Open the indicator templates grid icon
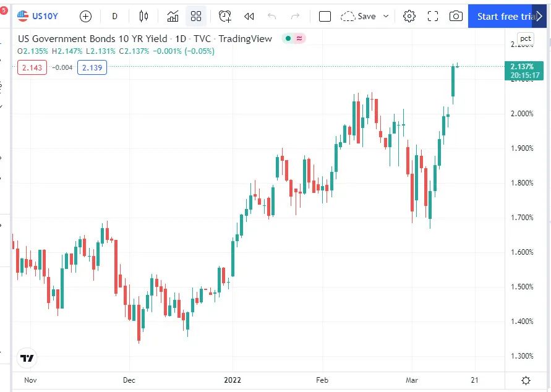 pos(196,16)
